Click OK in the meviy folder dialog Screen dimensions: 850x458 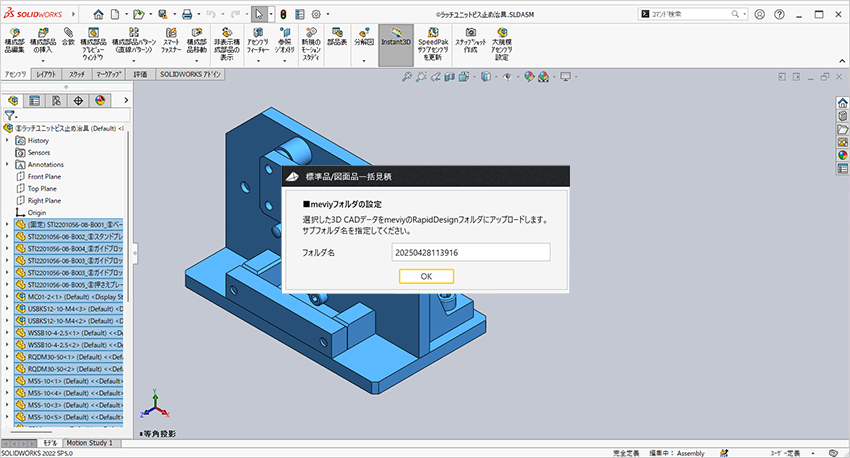pos(426,276)
